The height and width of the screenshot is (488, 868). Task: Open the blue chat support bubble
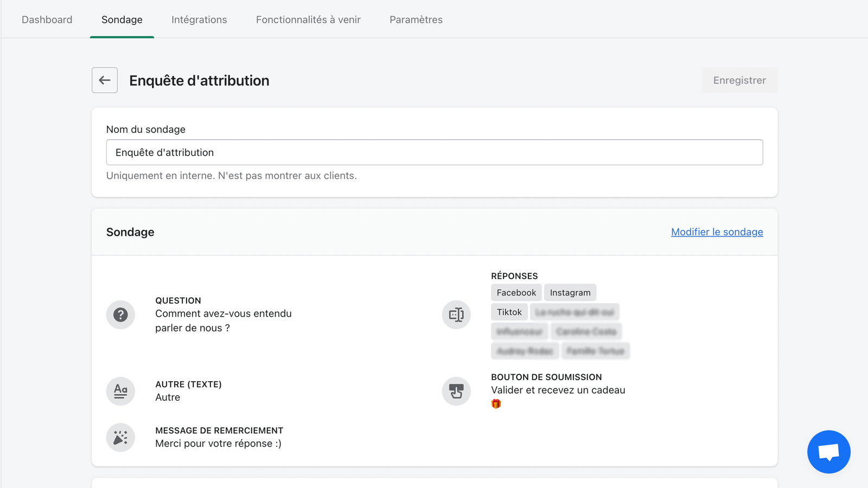pyautogui.click(x=828, y=452)
